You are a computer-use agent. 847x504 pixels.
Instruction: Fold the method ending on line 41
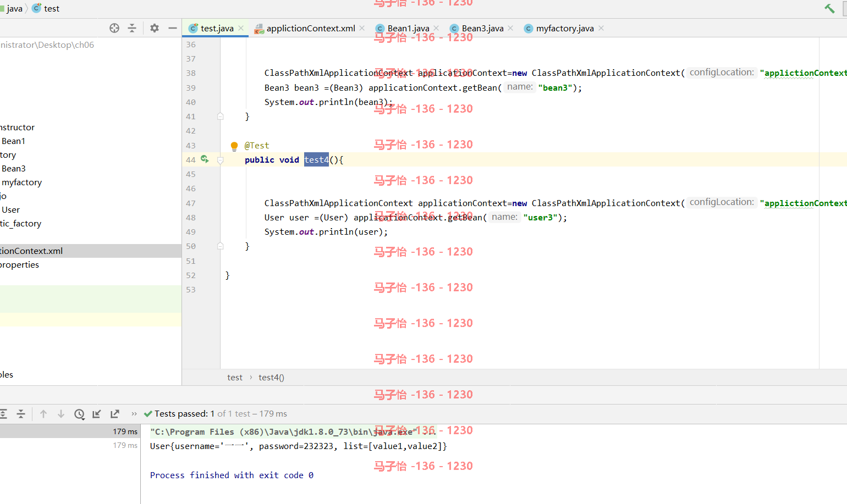pyautogui.click(x=220, y=117)
